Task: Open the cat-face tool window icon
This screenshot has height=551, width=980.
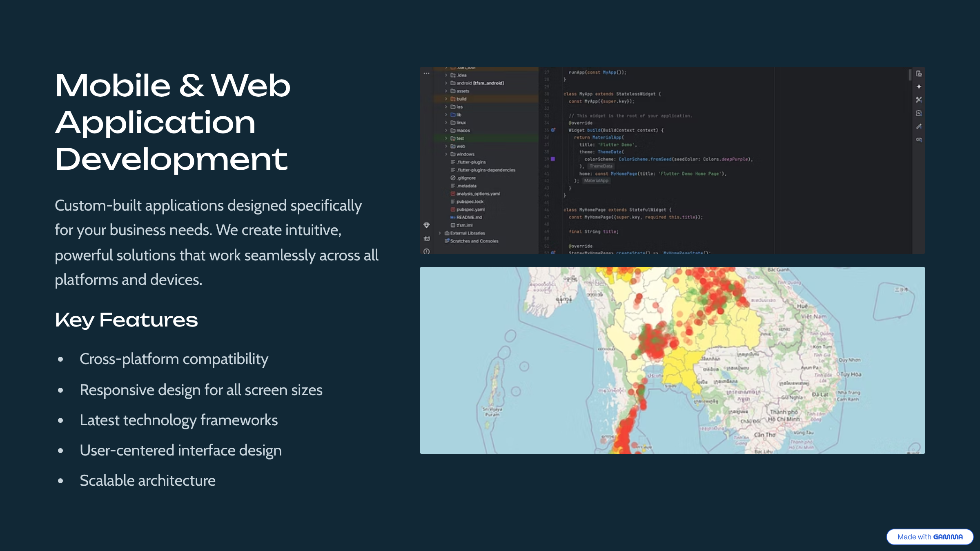Action: pyautogui.click(x=427, y=239)
